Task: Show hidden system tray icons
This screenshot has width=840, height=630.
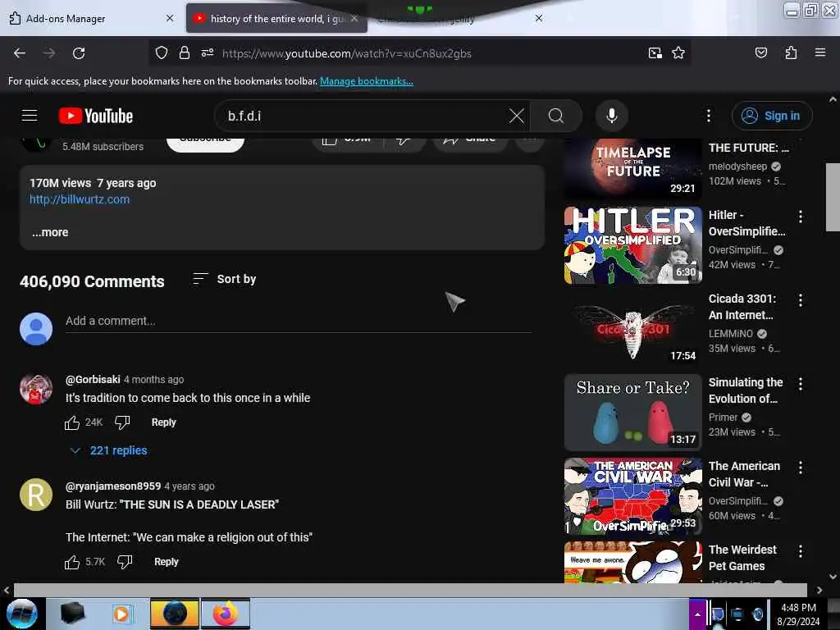Action: click(697, 614)
